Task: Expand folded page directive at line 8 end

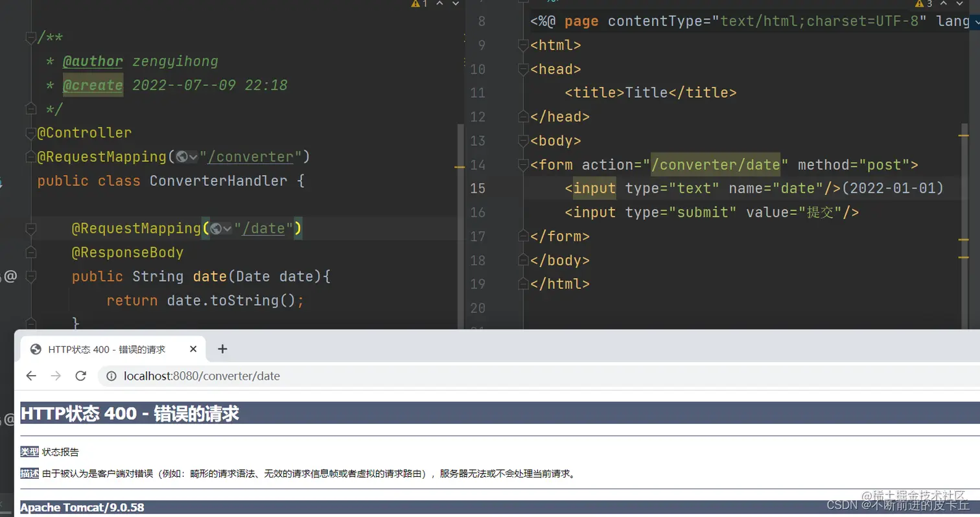Action: 975,21
